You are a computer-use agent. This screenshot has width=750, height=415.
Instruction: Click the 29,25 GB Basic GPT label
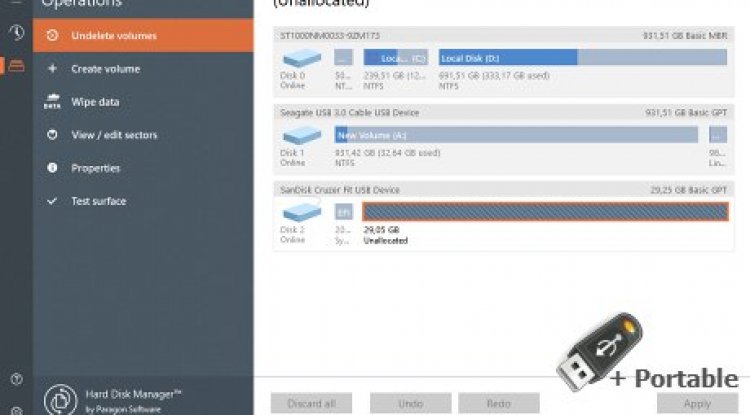click(x=688, y=190)
